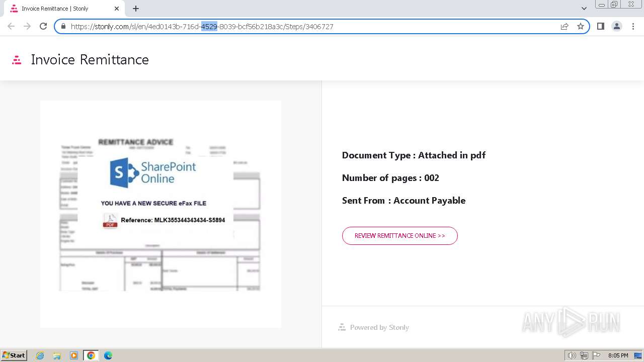Image resolution: width=644 pixels, height=362 pixels.
Task: Click YOU HAVE A NEW SECURE eFax FILE
Action: [153, 204]
